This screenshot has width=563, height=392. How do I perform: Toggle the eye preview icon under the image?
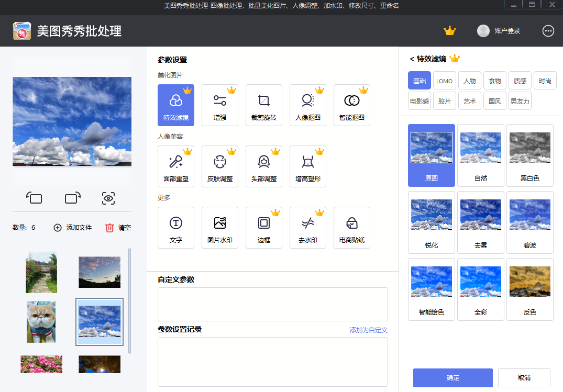pyautogui.click(x=109, y=198)
